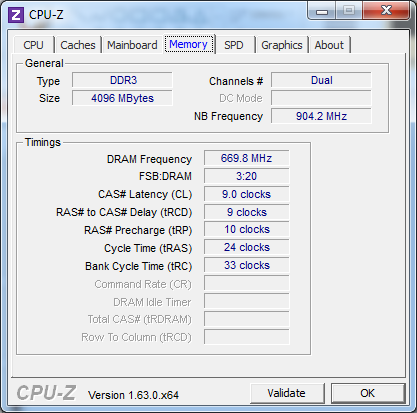Select the Mainboard tab
Image resolution: width=417 pixels, height=413 pixels.
point(132,45)
